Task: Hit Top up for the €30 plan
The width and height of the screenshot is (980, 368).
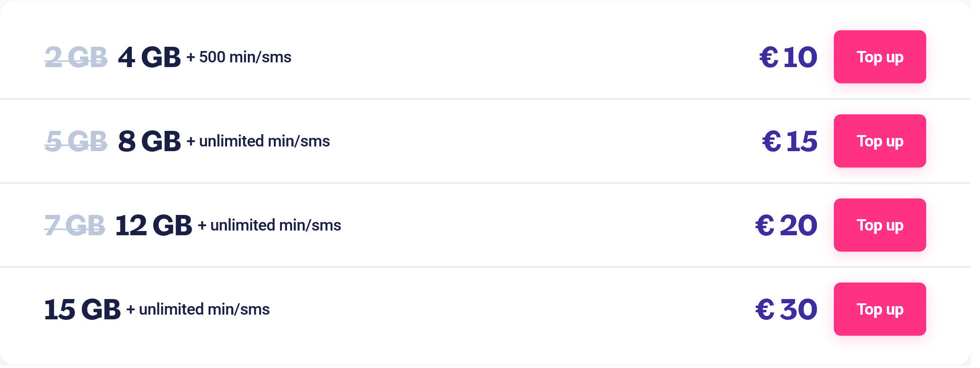Action: point(879,309)
